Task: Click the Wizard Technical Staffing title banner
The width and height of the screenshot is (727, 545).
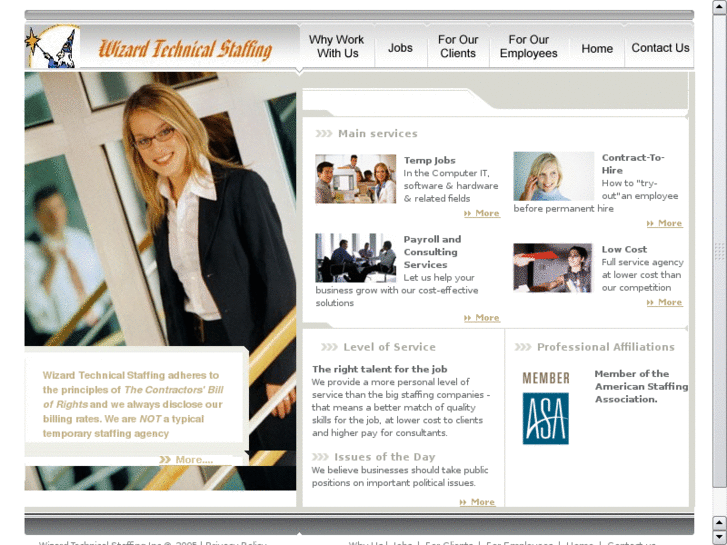Action: point(185,50)
